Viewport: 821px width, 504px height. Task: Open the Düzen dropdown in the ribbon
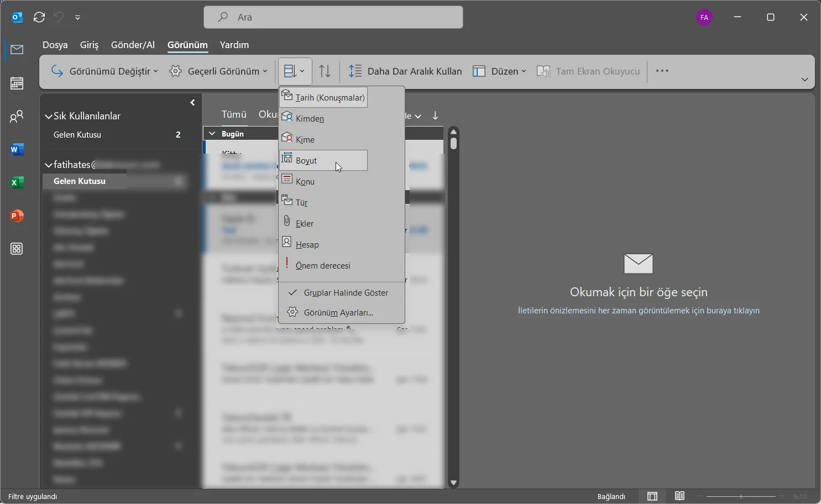(499, 71)
